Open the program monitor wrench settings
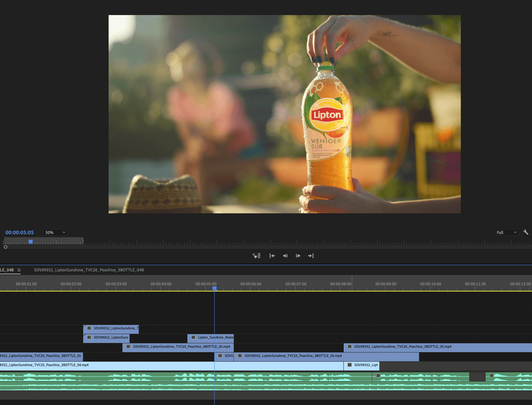Viewport: 532px width, 405px height. click(x=525, y=232)
